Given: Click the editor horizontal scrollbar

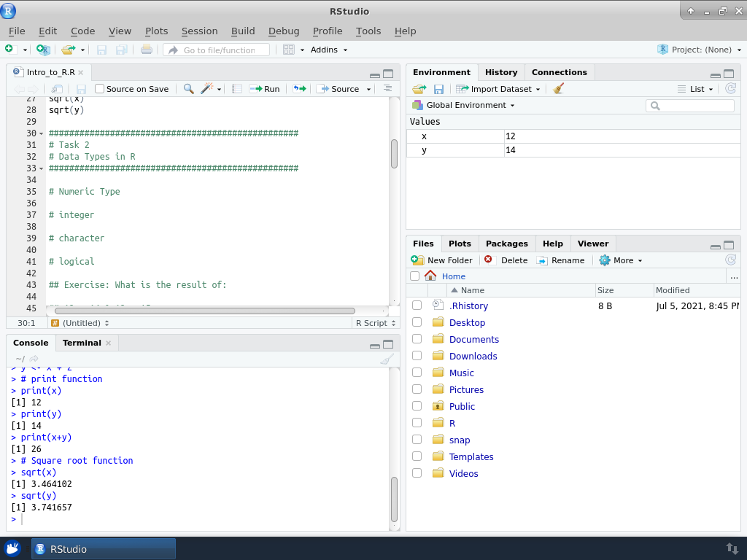Looking at the screenshot, I should click(x=204, y=311).
